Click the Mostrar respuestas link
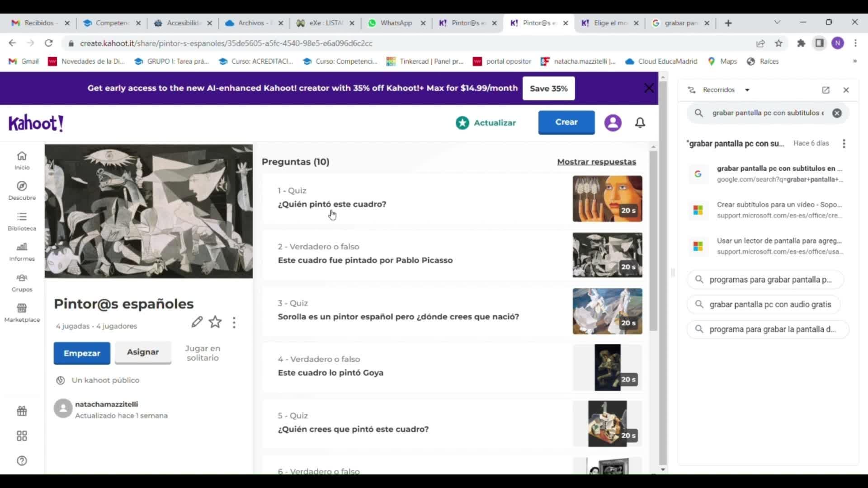Screen dimensions: 868x488 (x=596, y=162)
